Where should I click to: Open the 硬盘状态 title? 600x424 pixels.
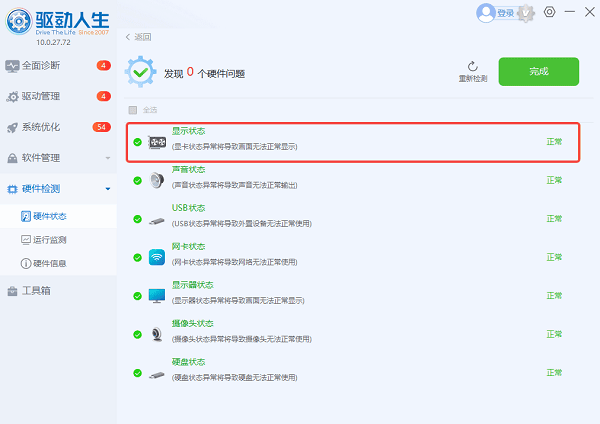[x=188, y=362]
